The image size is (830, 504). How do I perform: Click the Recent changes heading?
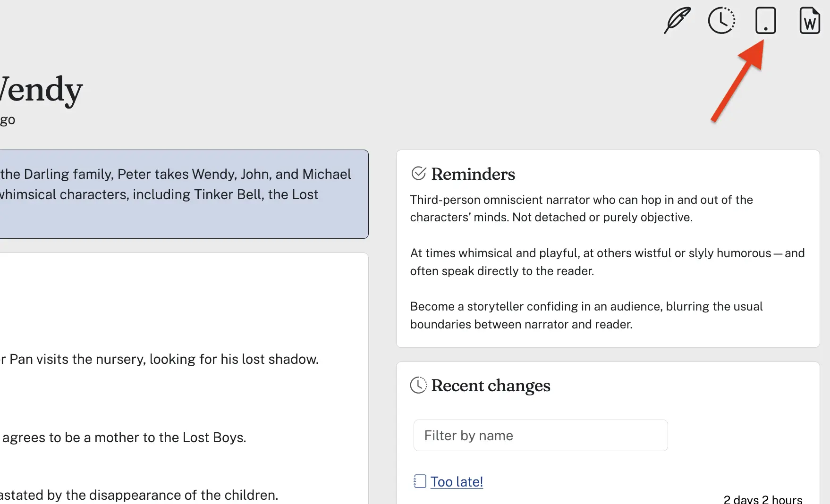(x=491, y=386)
